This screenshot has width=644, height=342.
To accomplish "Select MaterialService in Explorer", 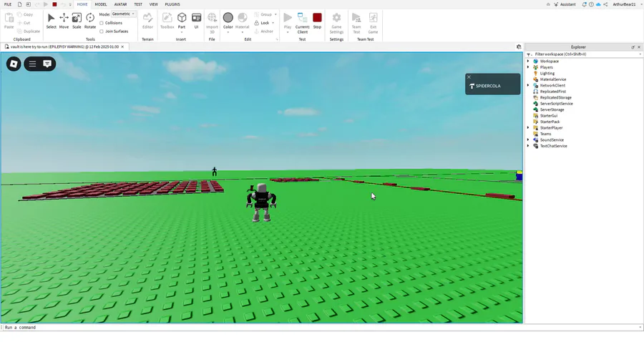I will (553, 79).
